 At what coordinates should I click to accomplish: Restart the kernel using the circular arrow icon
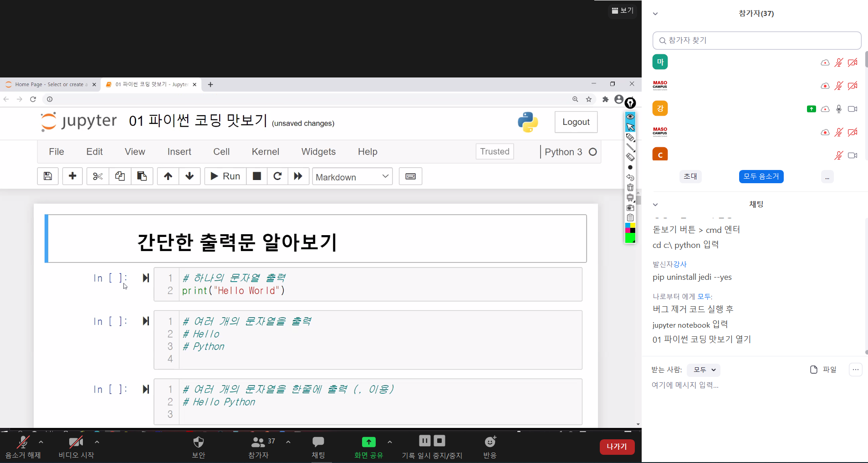pos(277,176)
